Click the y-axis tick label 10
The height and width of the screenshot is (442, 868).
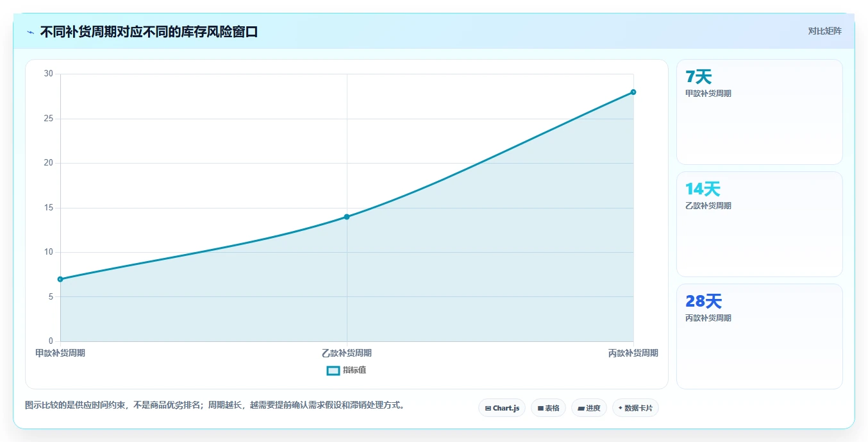pos(49,252)
